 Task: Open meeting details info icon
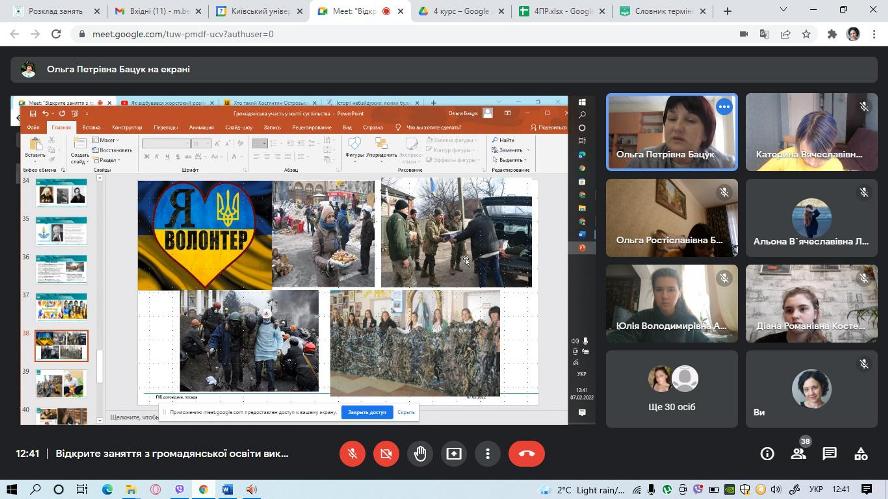(767, 453)
